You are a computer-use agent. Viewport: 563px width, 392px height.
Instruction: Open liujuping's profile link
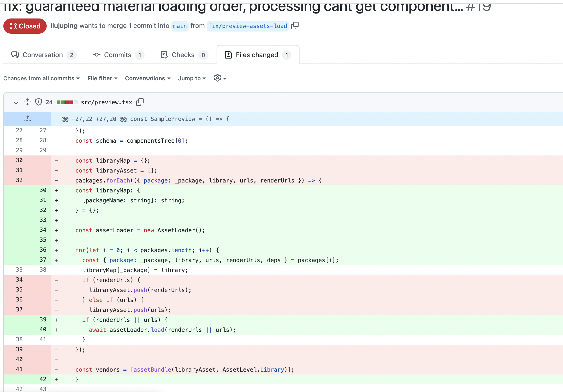pos(64,26)
